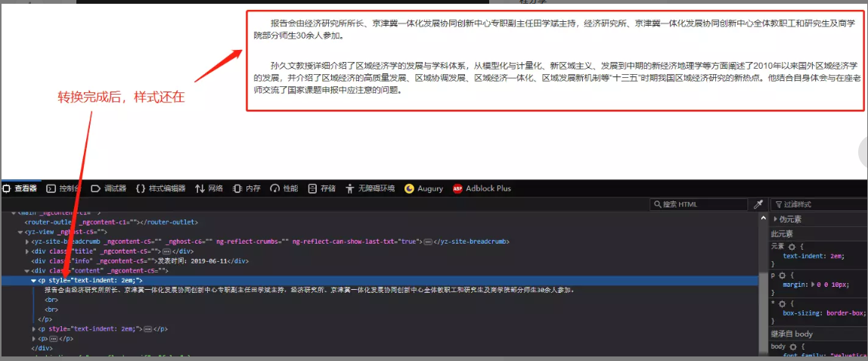Open the 内存 memory tab
The width and height of the screenshot is (868, 361).
click(247, 188)
